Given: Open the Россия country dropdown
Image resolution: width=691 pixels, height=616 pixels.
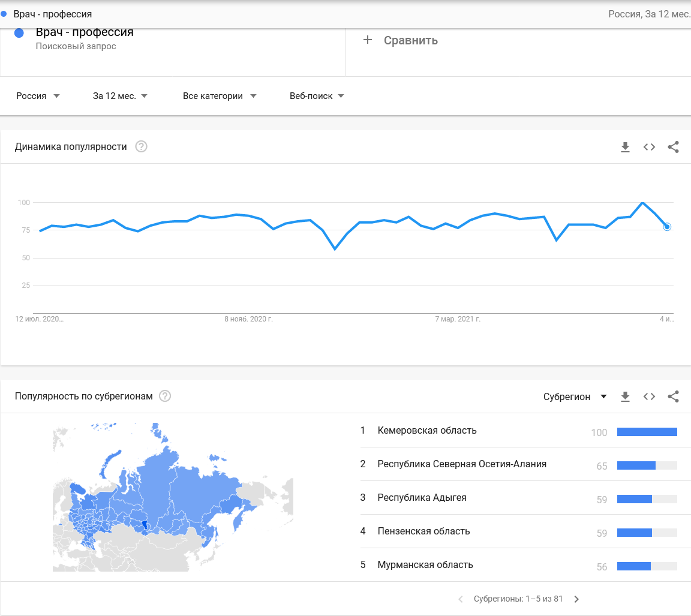Looking at the screenshot, I should pyautogui.click(x=38, y=96).
